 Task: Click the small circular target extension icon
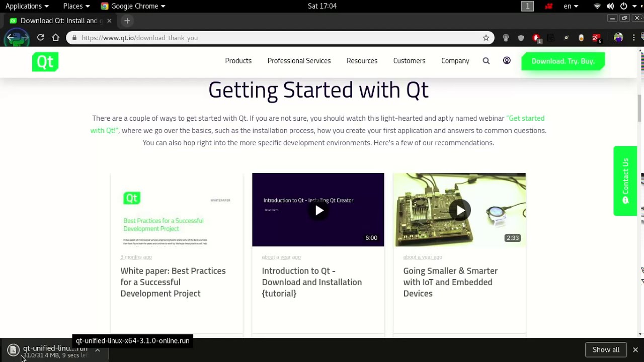pos(566,38)
